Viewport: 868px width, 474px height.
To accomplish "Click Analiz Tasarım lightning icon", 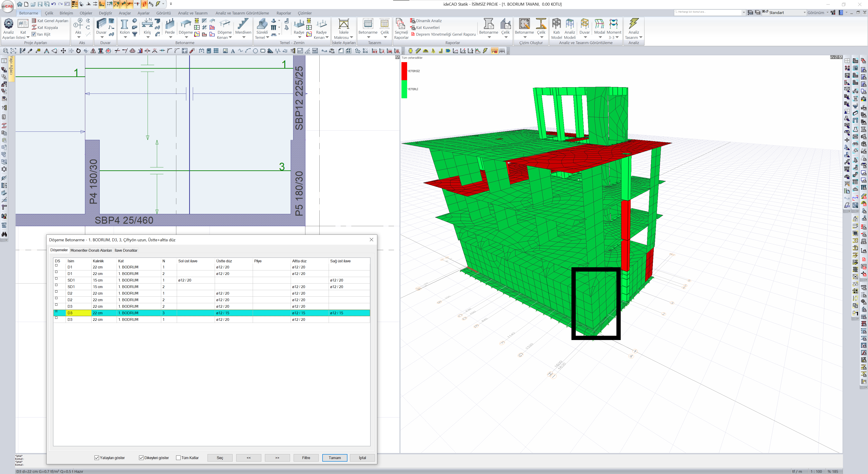I will (x=633, y=23).
